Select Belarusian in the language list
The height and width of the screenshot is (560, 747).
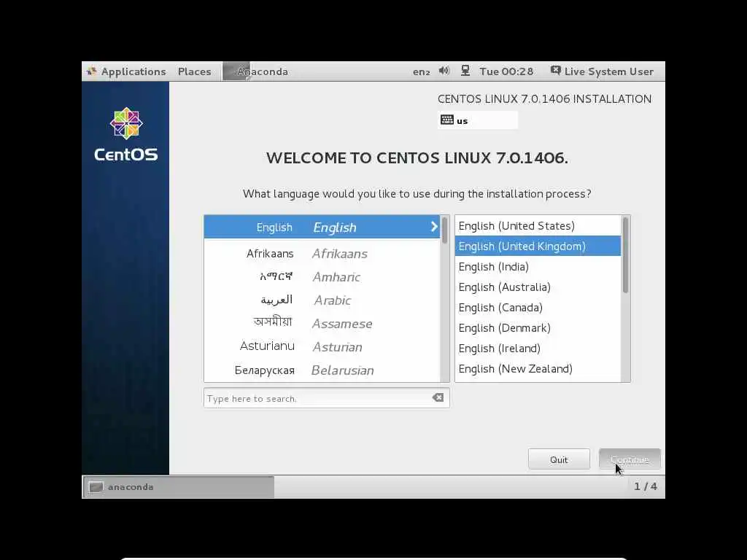tap(322, 370)
